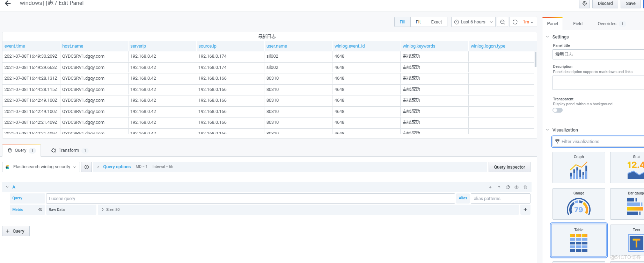
Task: Switch to the Query tab
Action: (22, 150)
